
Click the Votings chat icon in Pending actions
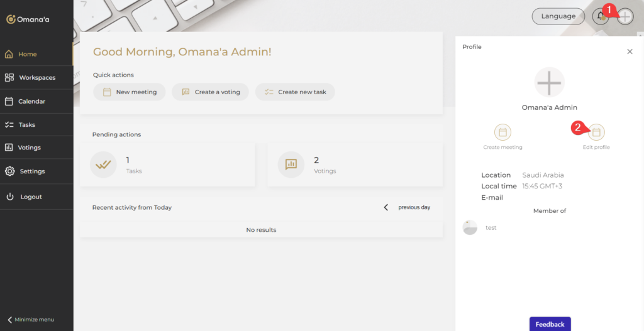(x=291, y=165)
